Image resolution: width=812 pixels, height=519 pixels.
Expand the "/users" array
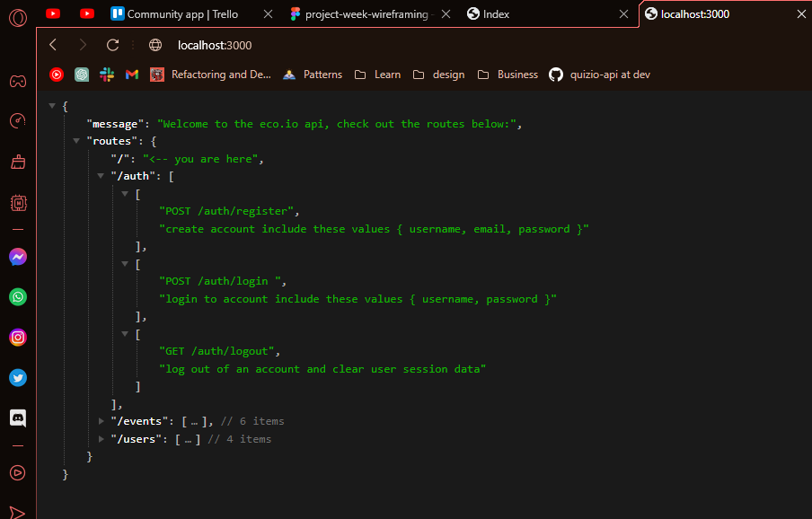[x=101, y=439]
